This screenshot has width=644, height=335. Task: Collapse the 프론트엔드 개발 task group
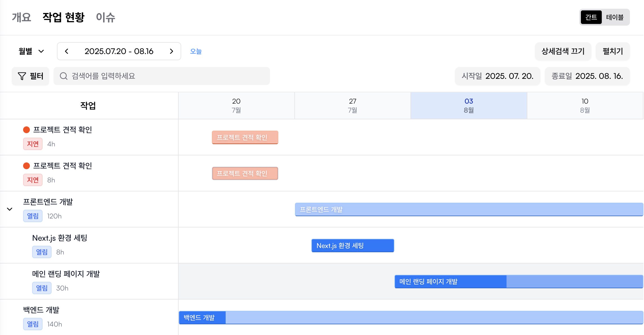pos(10,209)
